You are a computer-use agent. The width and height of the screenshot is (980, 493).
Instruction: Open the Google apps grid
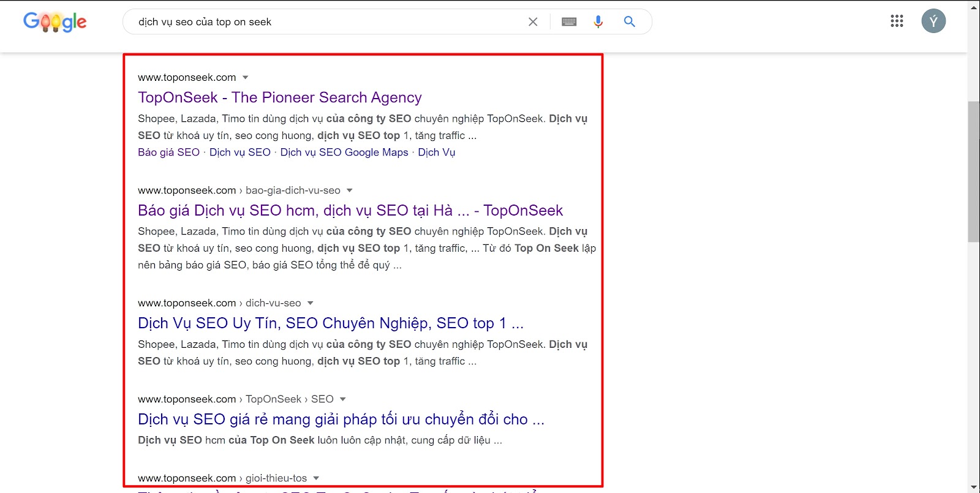[x=897, y=21]
